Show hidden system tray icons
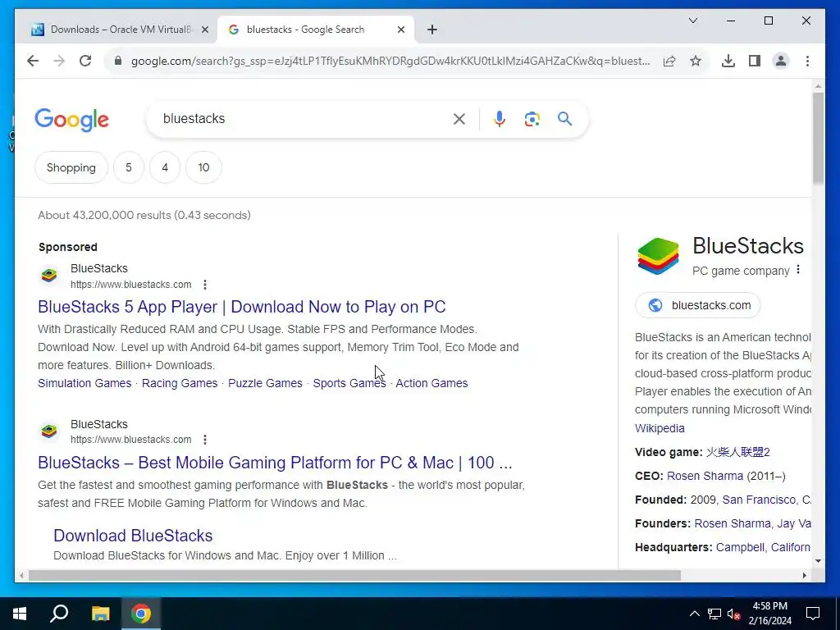840x630 pixels. tap(694, 614)
